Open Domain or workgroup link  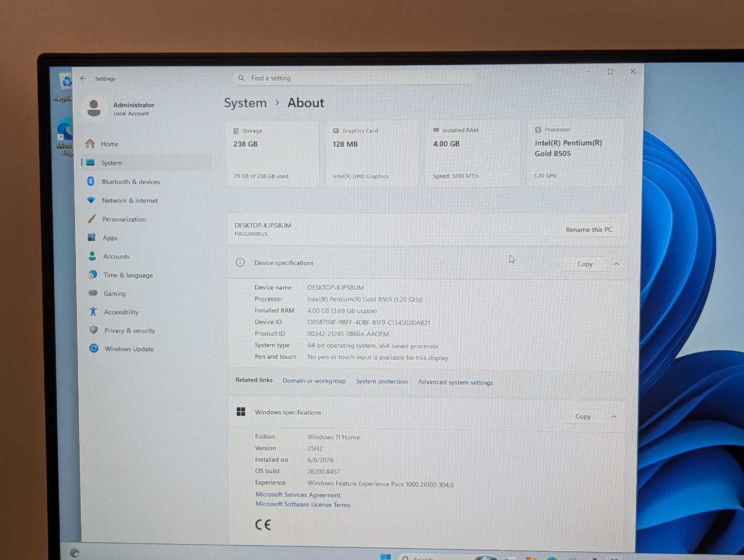(314, 381)
